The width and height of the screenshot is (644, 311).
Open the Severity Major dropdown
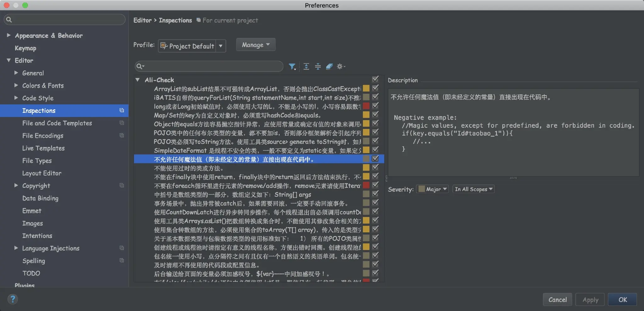tap(432, 189)
